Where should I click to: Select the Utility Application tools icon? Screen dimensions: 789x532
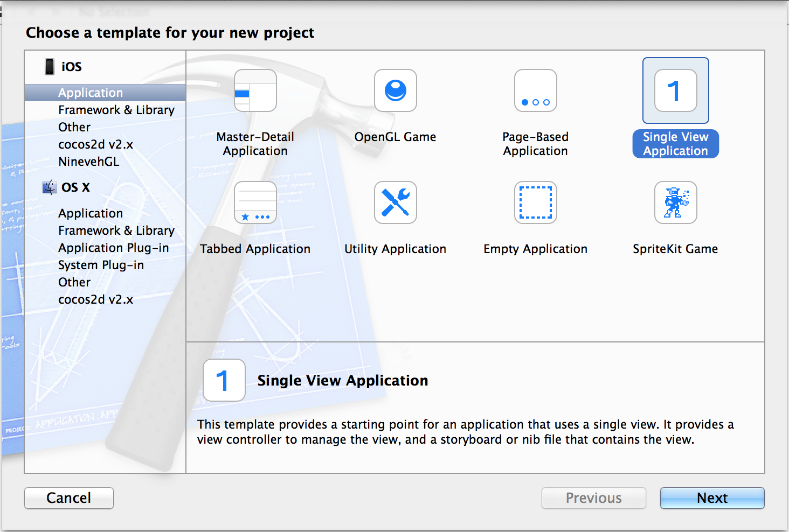click(396, 202)
